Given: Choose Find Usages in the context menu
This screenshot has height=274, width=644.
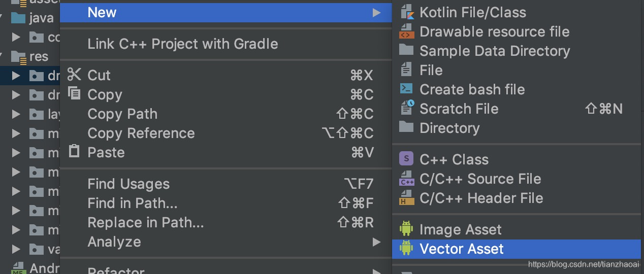Looking at the screenshot, I should [128, 184].
